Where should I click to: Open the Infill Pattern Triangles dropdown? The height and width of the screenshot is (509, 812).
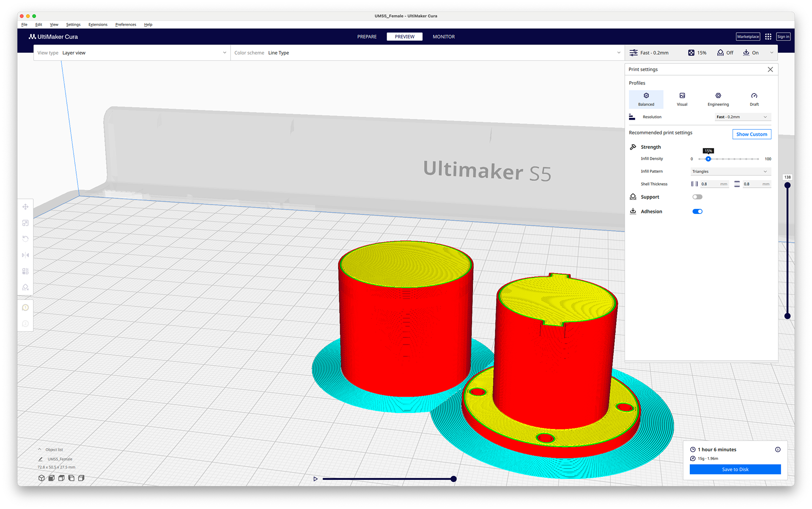click(730, 172)
